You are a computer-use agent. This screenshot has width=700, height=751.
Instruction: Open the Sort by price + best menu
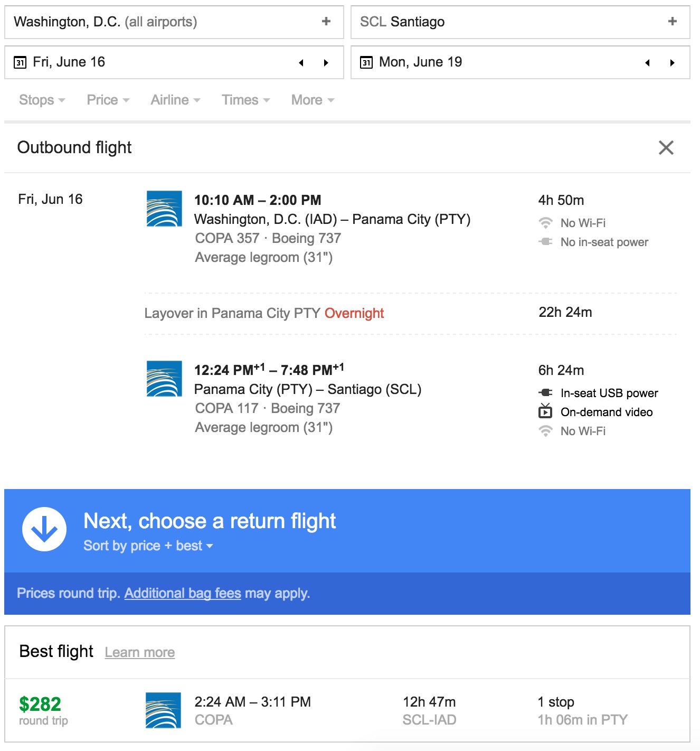[148, 546]
